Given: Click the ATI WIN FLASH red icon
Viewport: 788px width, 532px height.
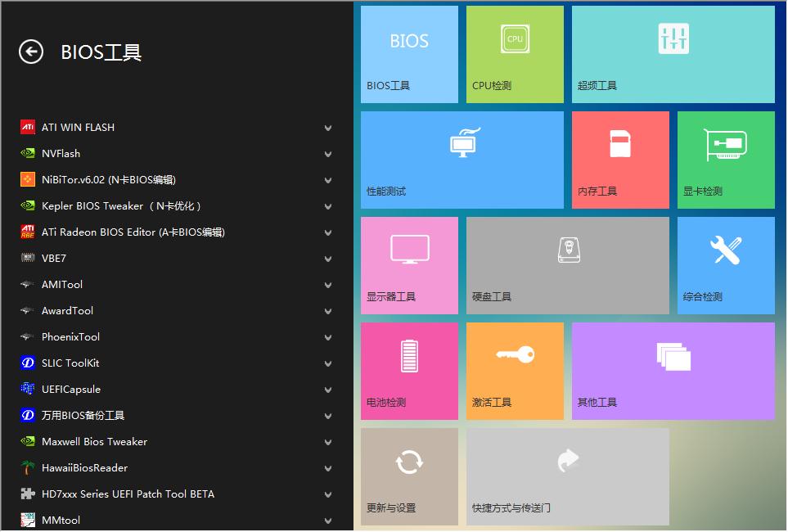Looking at the screenshot, I should 28,127.
